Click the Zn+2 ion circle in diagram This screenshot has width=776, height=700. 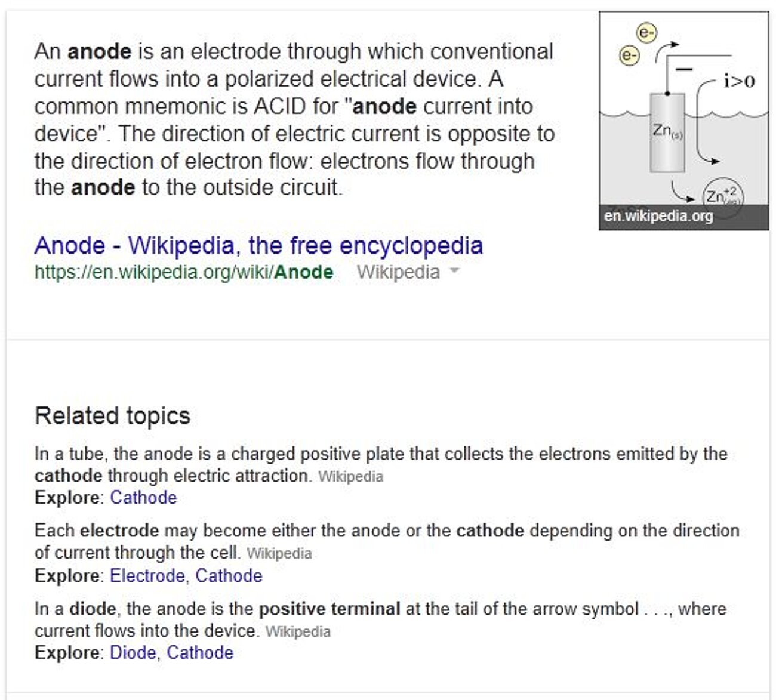pos(722,195)
